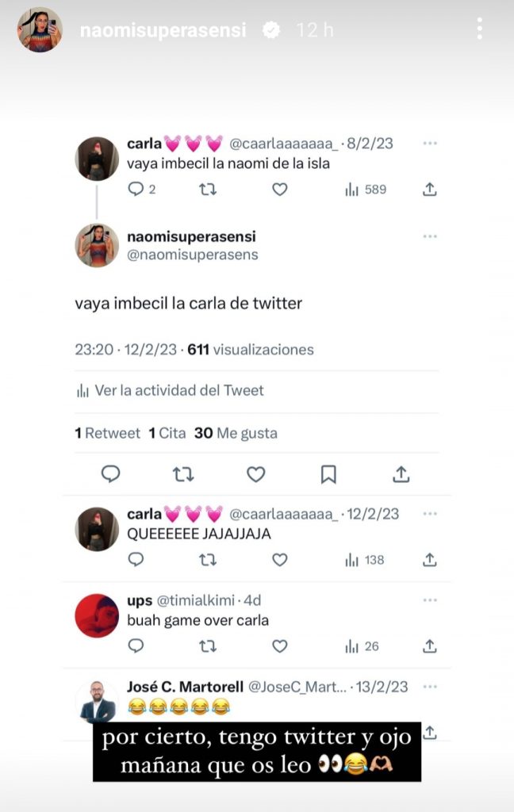Reply to the ups game over tweet
514x812 pixels.
(136, 646)
